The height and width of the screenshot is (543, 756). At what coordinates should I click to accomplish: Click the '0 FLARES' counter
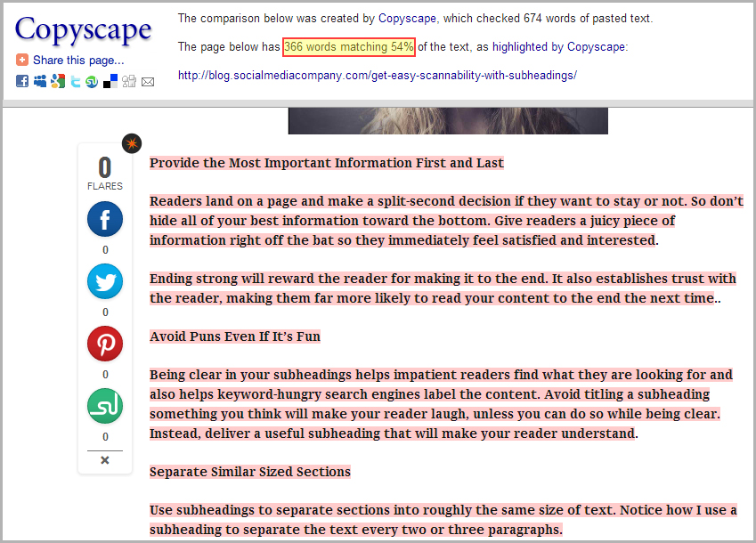coord(105,173)
